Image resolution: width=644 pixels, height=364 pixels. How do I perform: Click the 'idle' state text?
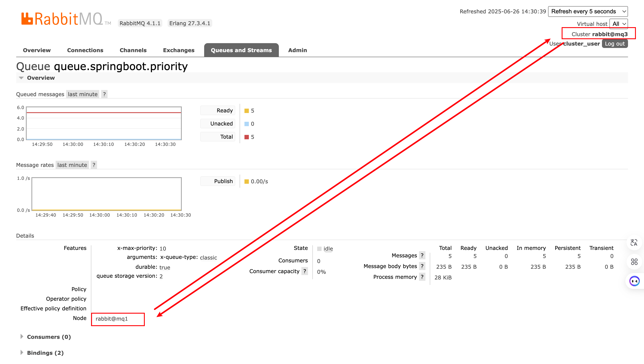328,249
